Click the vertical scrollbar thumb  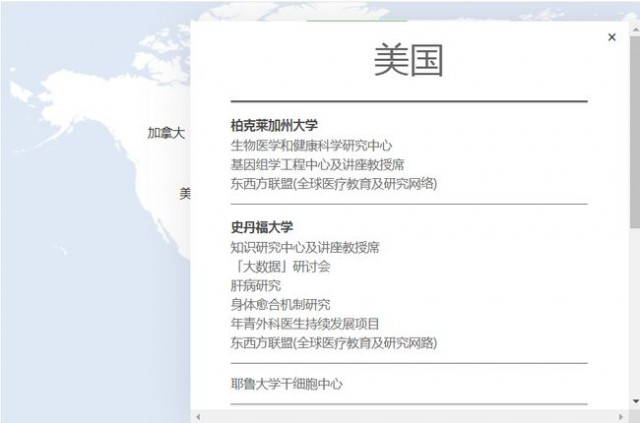pyautogui.click(x=635, y=131)
